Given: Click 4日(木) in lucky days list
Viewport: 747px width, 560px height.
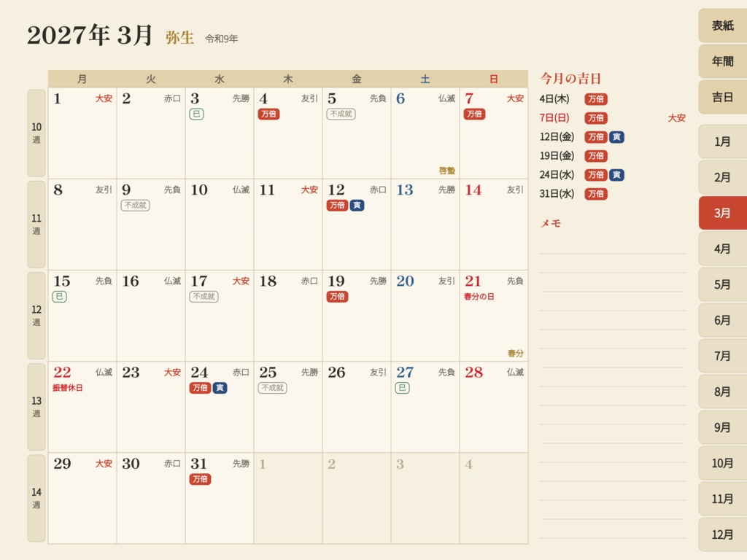Looking at the screenshot, I should coord(554,98).
